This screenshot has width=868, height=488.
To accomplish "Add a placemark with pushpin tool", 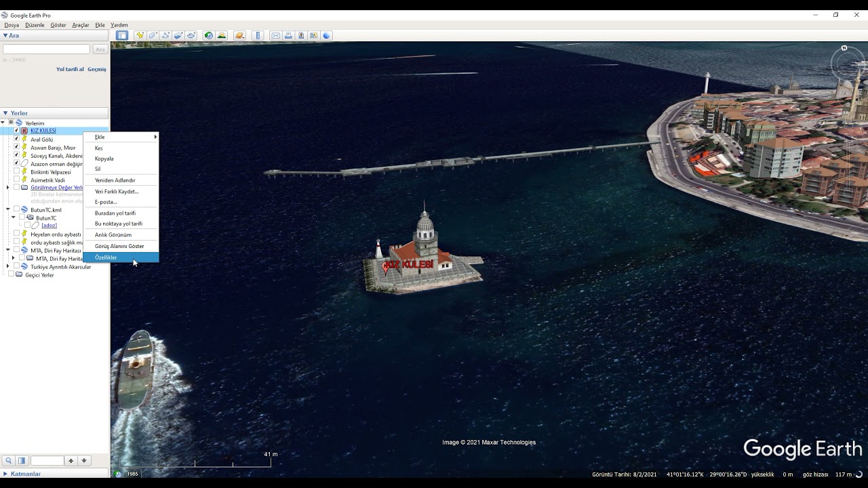I will pos(140,35).
